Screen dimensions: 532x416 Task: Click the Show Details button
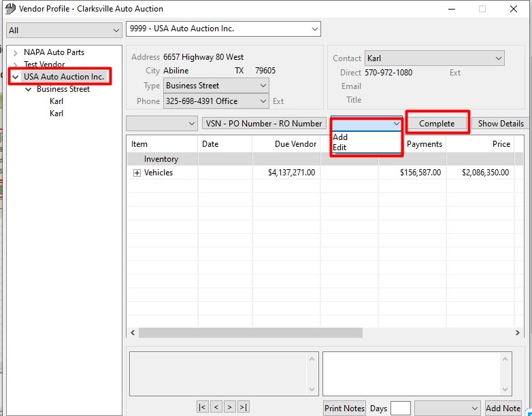point(500,123)
